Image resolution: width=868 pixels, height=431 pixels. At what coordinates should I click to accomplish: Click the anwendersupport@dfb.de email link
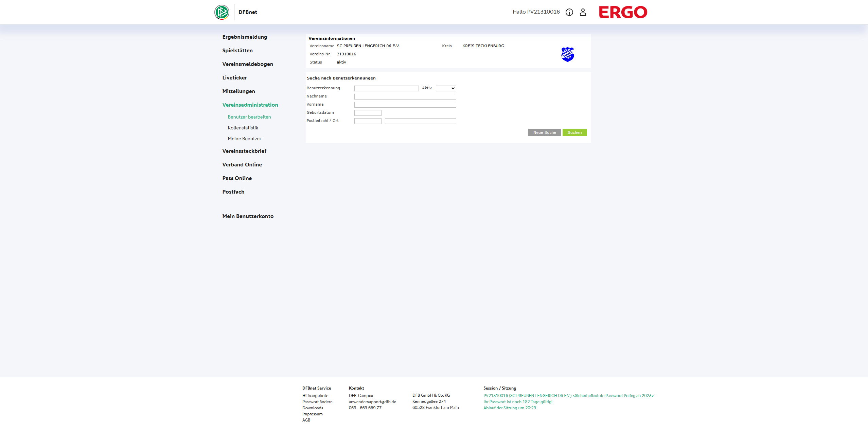tap(372, 402)
